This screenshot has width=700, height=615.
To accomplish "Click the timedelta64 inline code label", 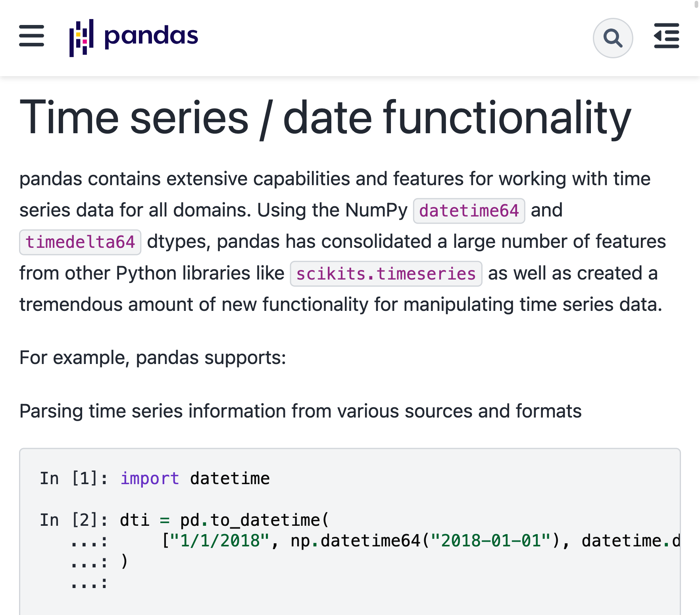I will click(x=80, y=242).
